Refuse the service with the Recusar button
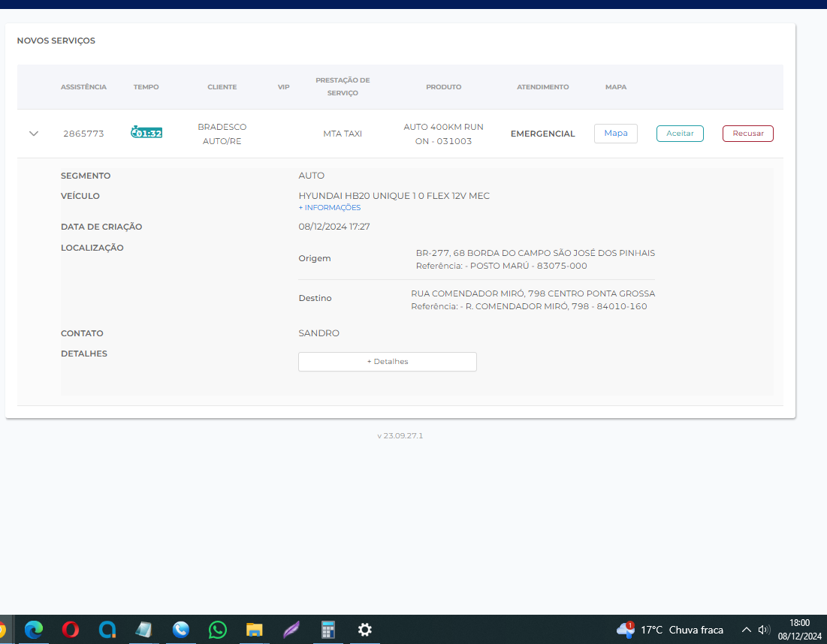The width and height of the screenshot is (827, 644). [x=747, y=134]
